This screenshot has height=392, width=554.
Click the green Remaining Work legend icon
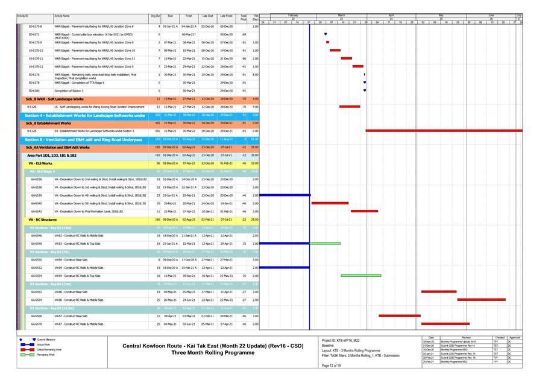coord(27,355)
